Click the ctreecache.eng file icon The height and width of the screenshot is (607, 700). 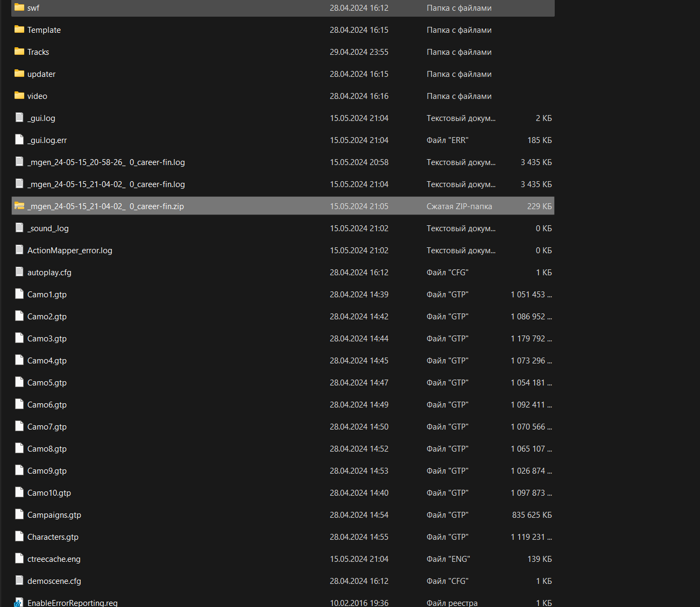click(19, 559)
